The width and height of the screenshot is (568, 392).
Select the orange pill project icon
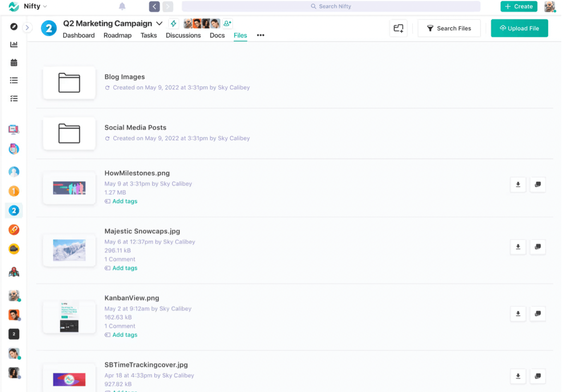tap(14, 230)
